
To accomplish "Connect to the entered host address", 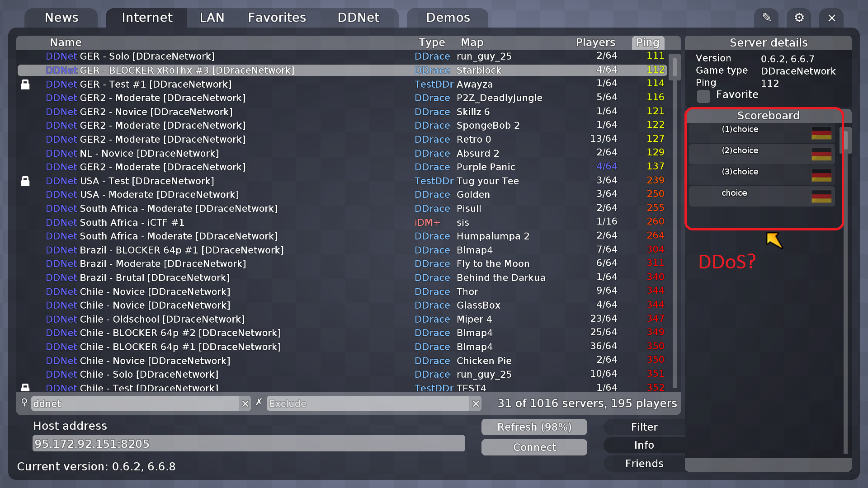I will 534,447.
